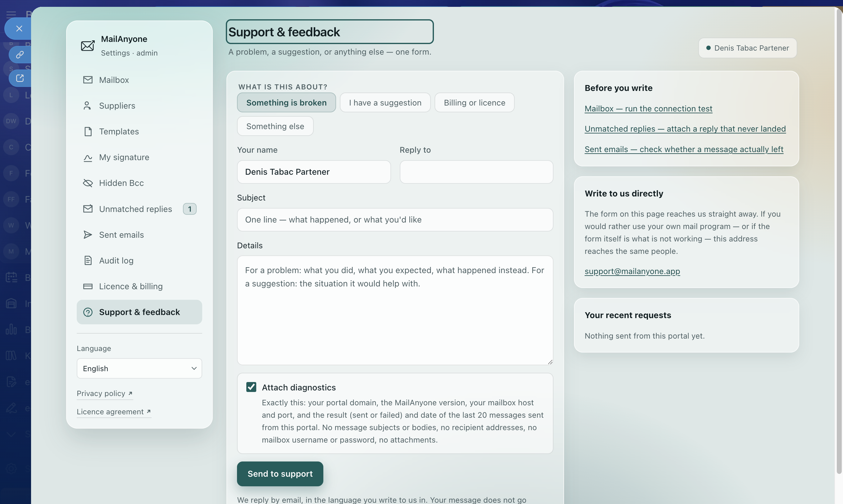This screenshot has width=843, height=504.
Task: Click the support@mailanyone.app email link
Action: pyautogui.click(x=632, y=271)
